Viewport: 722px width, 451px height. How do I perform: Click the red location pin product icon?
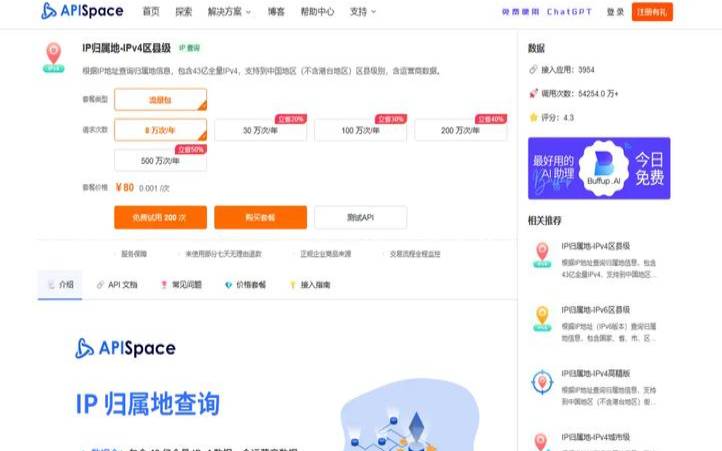click(x=53, y=57)
